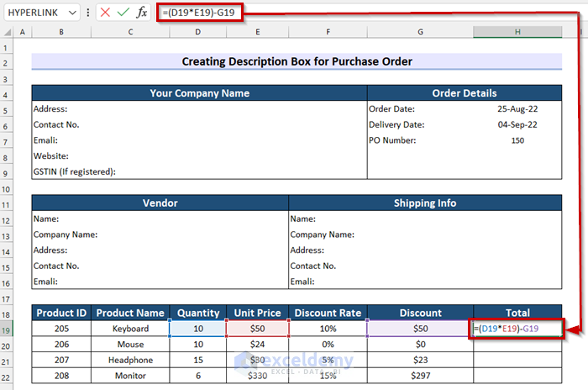Confirm the formula with the checkmark icon
Image resolution: width=588 pixels, height=390 pixels.
pyautogui.click(x=123, y=13)
